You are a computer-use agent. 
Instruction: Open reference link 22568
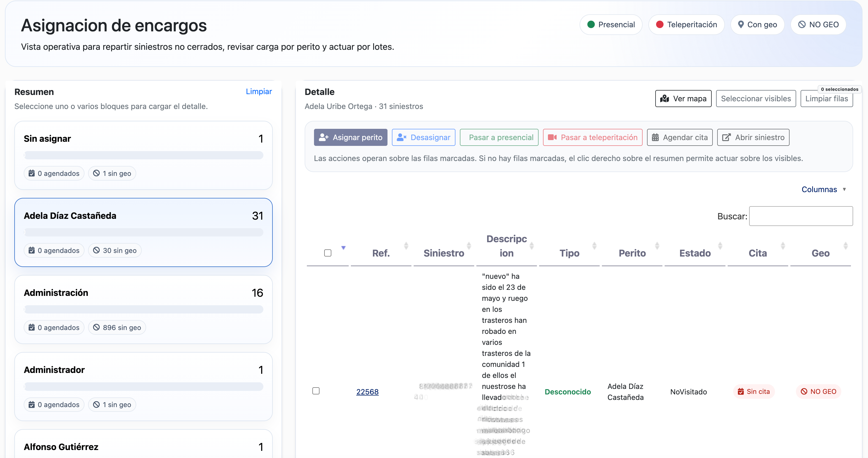[x=367, y=392]
